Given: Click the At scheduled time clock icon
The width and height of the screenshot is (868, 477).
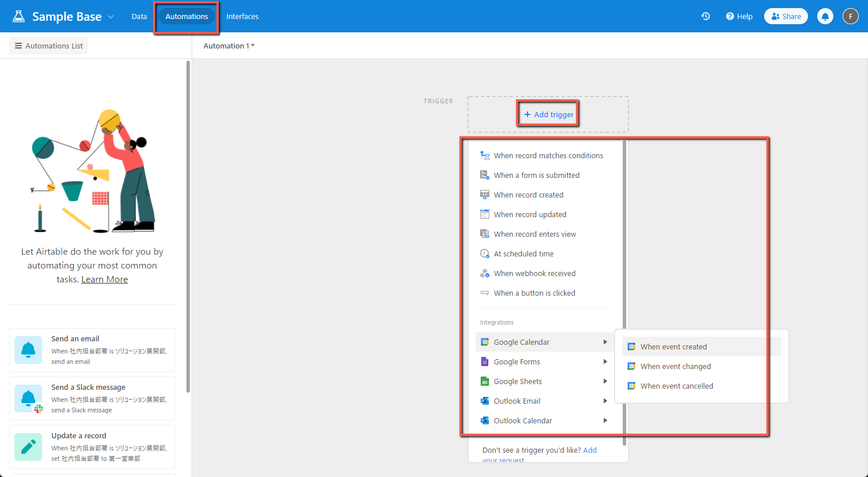Looking at the screenshot, I should (485, 253).
